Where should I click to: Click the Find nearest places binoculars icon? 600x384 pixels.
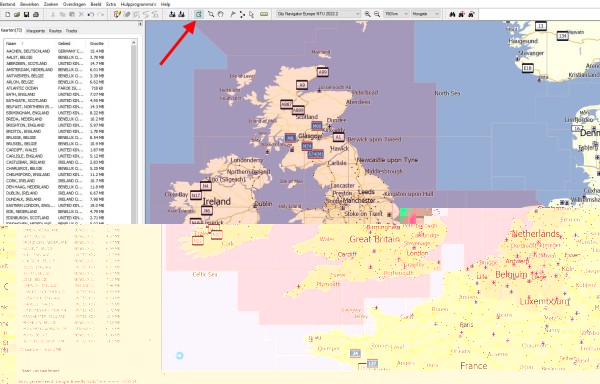point(462,14)
